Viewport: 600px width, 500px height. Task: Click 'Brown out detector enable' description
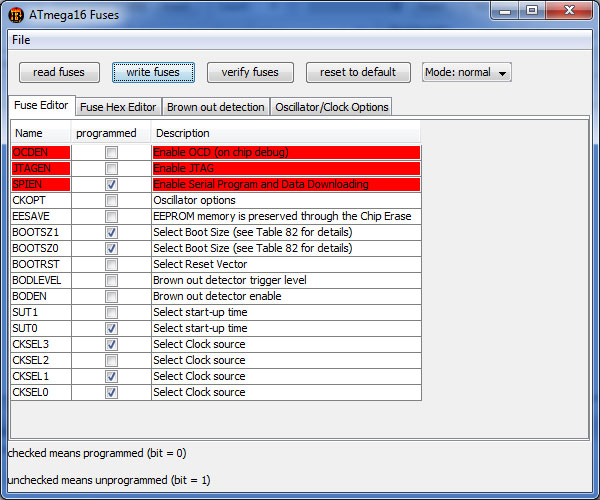point(286,296)
